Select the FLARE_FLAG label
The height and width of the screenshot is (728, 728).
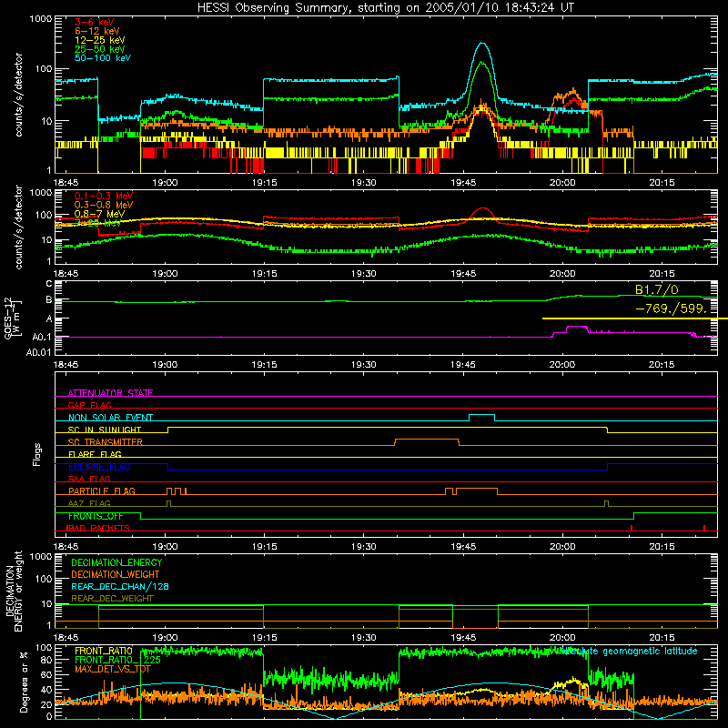tap(95, 454)
